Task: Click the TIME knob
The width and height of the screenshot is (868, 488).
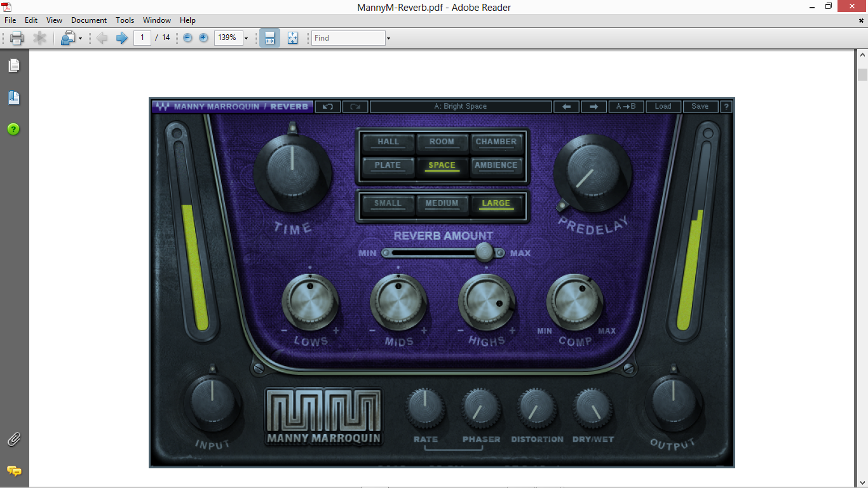Action: (x=292, y=172)
